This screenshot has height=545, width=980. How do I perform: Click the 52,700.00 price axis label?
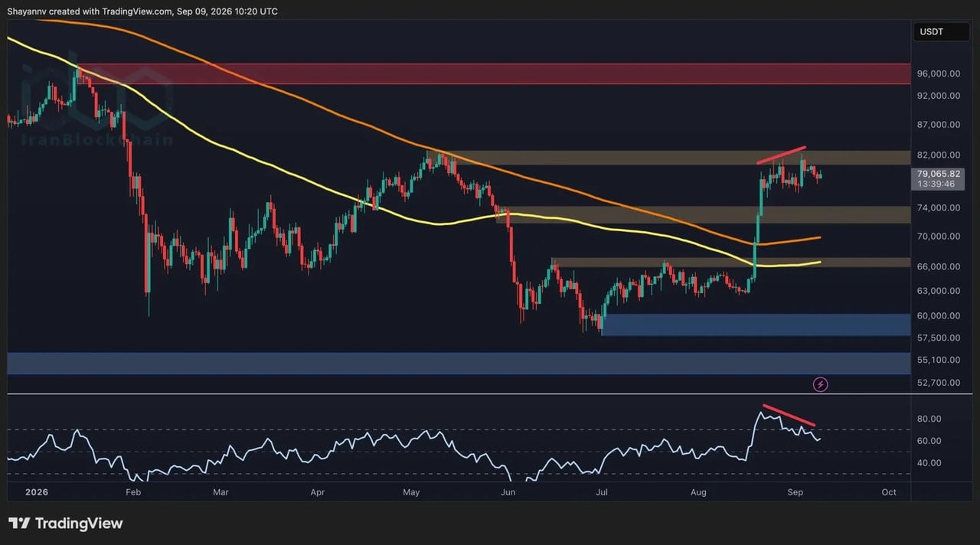[939, 382]
